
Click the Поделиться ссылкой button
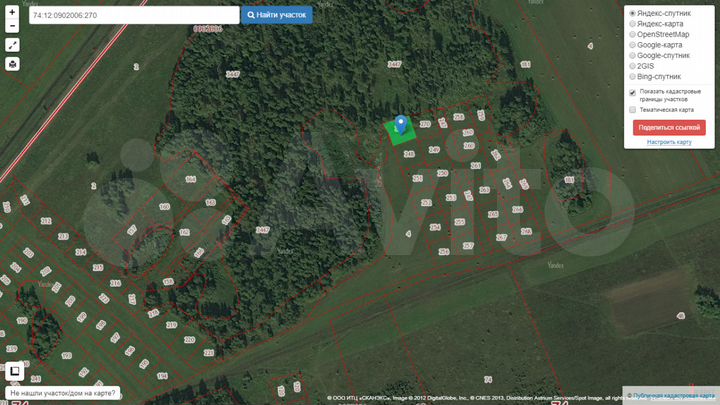pyautogui.click(x=669, y=128)
